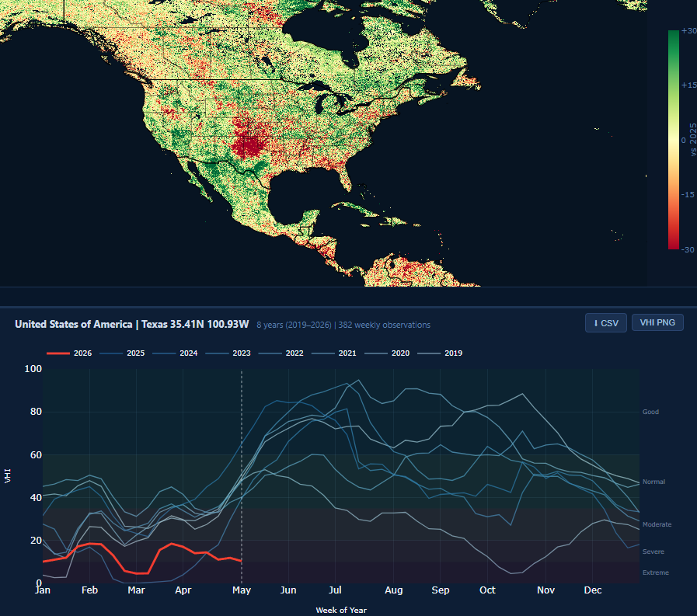This screenshot has height=616, width=697.
Task: Toggle the 2020 series in legend
Action: 387,353
